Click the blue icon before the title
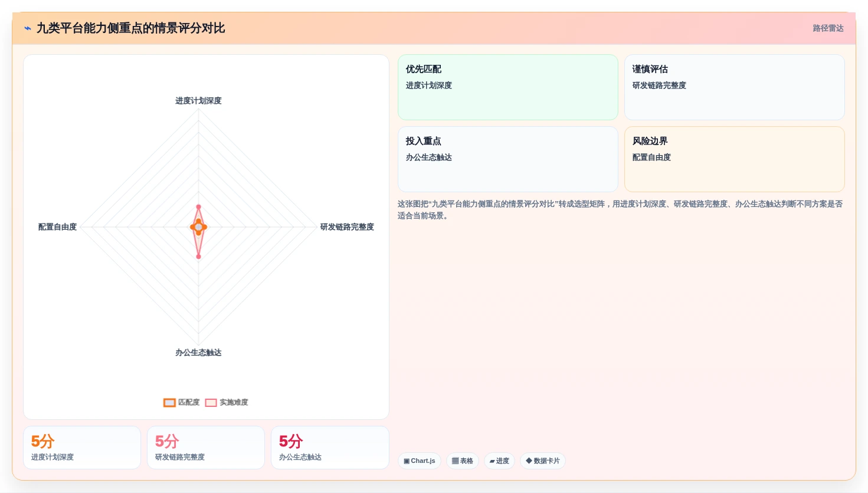Viewport: 868px width, 493px height. click(x=28, y=28)
